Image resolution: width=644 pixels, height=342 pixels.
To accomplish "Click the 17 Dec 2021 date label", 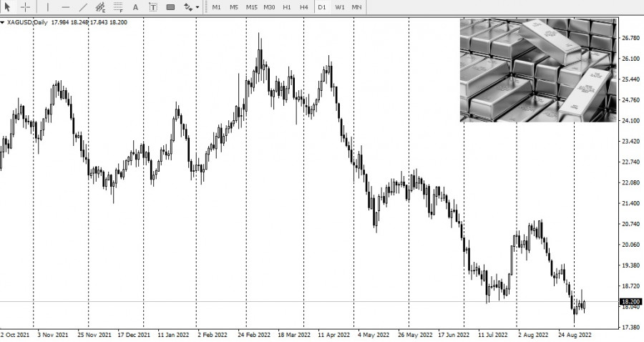I will (134, 335).
